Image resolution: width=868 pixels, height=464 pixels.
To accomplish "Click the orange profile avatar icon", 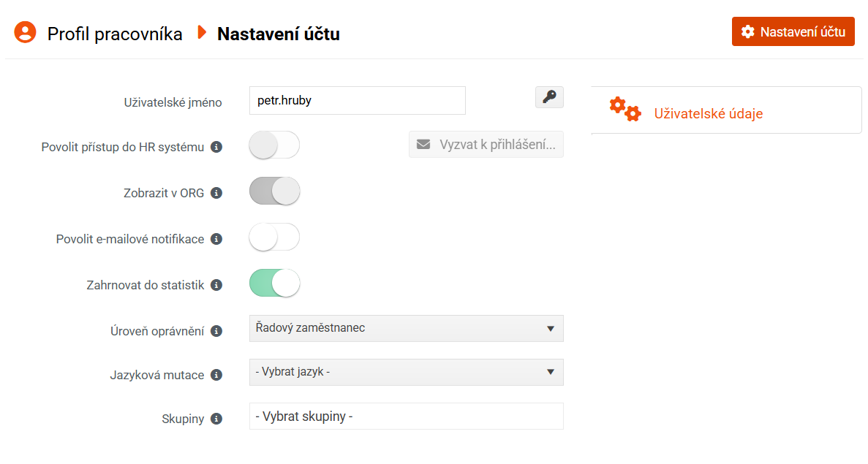I will (x=25, y=32).
